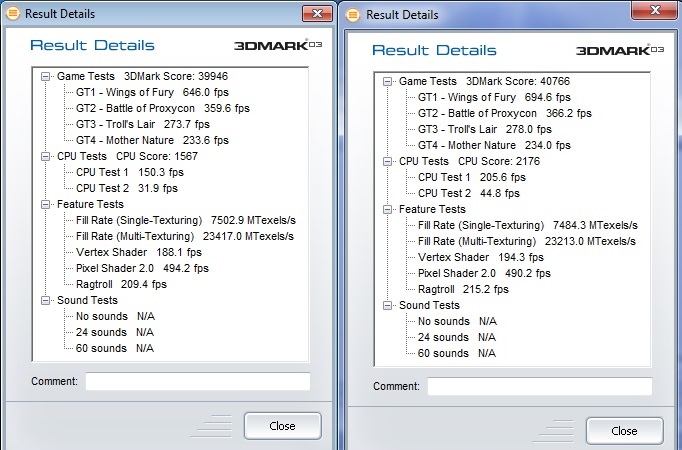Select CPU Test 1 205.6 fps row
The image size is (682, 450).
pos(471,177)
